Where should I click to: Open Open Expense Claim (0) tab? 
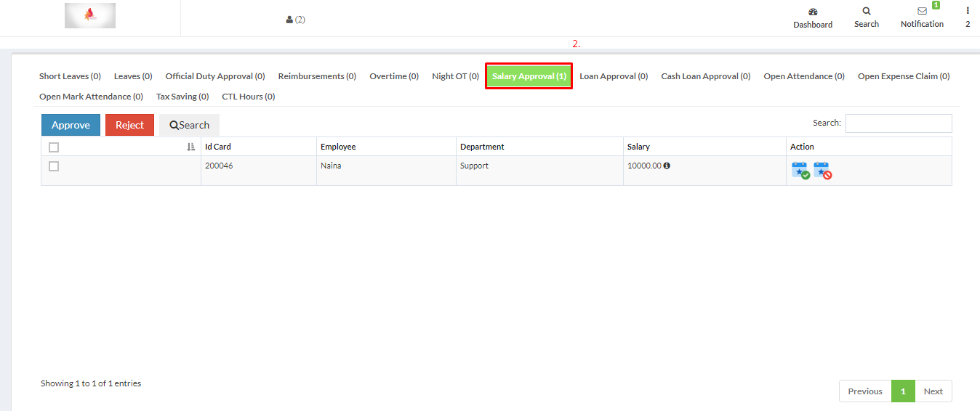pyautogui.click(x=904, y=76)
